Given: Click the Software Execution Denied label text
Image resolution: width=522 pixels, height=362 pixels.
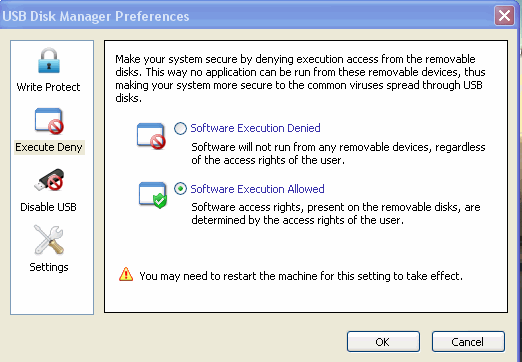Looking at the screenshot, I should coord(255,128).
